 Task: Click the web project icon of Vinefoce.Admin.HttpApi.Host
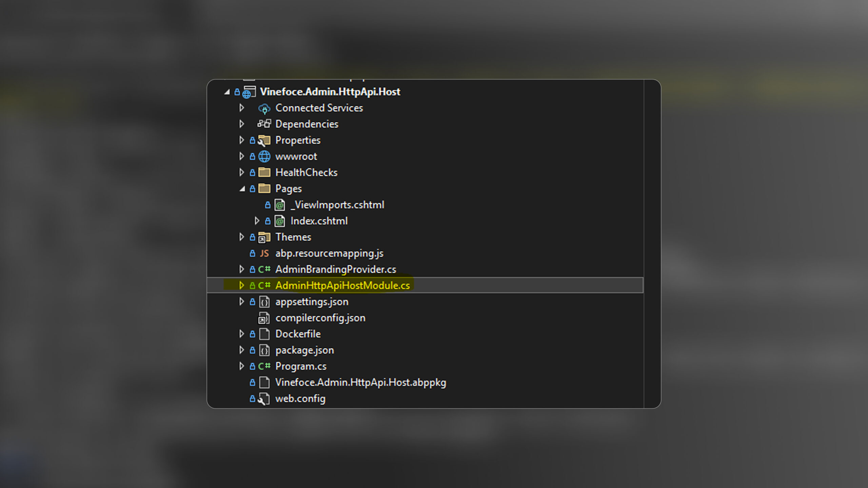(249, 92)
